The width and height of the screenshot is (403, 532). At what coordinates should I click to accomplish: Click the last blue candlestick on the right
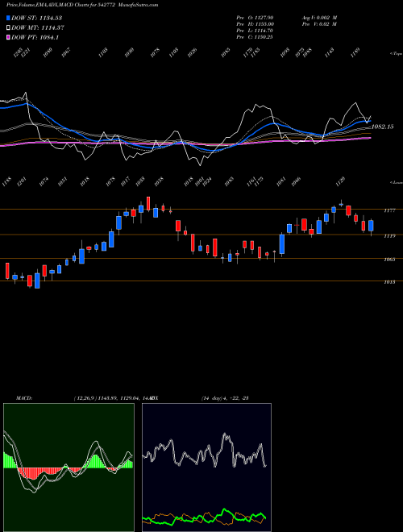(x=371, y=226)
